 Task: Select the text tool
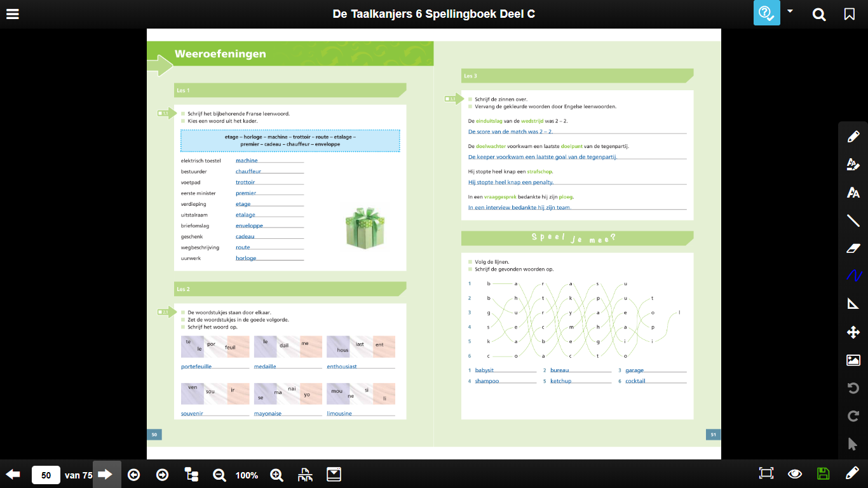point(853,192)
